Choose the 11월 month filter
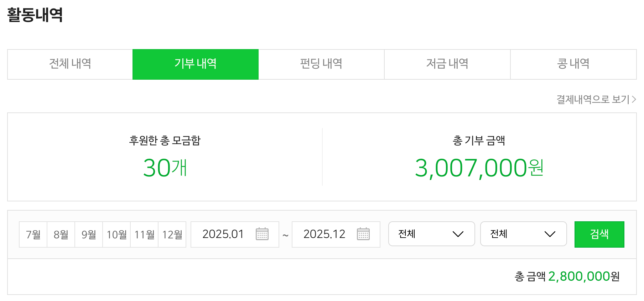The width and height of the screenshot is (644, 301). tap(144, 234)
